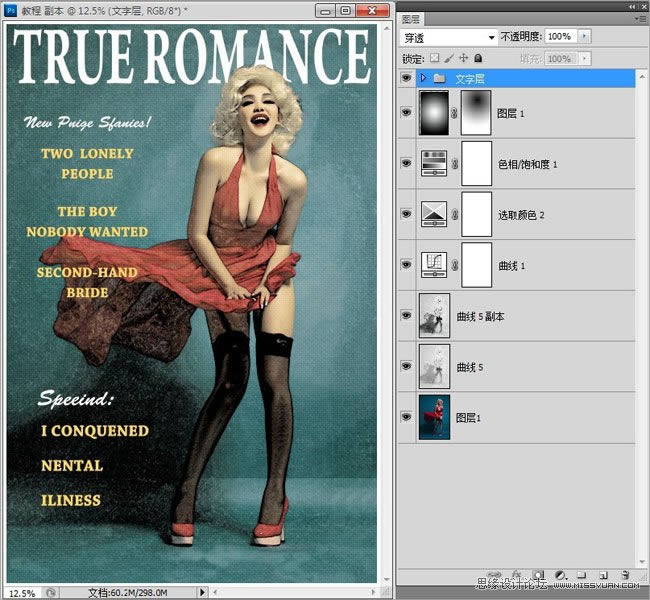This screenshot has width=650, height=600.
Task: Click the lock position move icon
Action: [463, 59]
